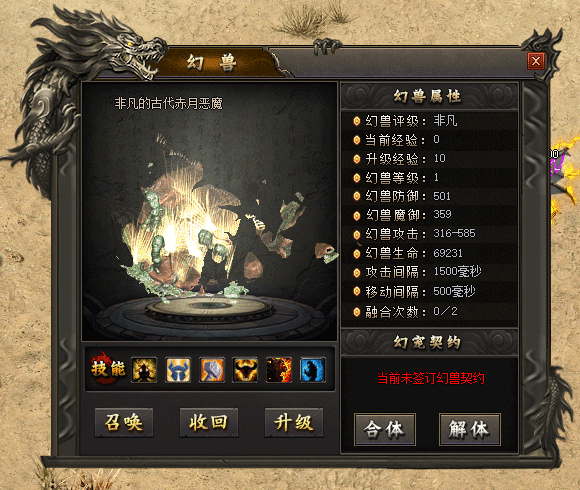Open the 幻兽 tab

pyautogui.click(x=212, y=62)
